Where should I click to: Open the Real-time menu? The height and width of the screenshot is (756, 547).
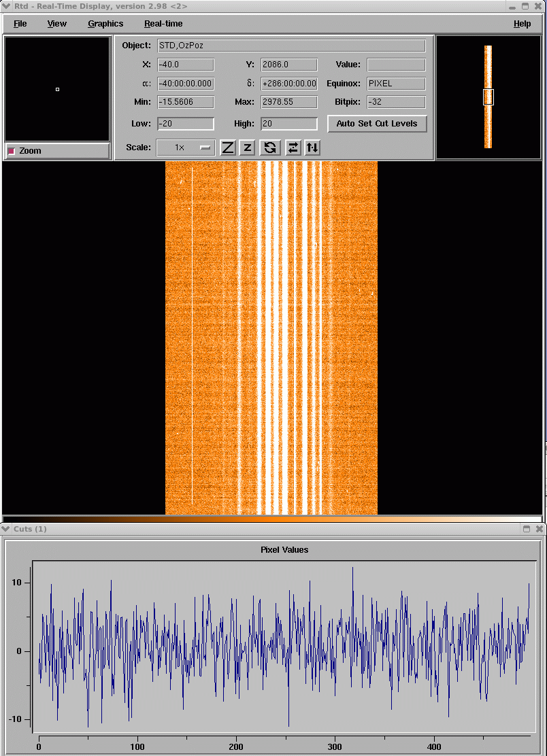(163, 24)
